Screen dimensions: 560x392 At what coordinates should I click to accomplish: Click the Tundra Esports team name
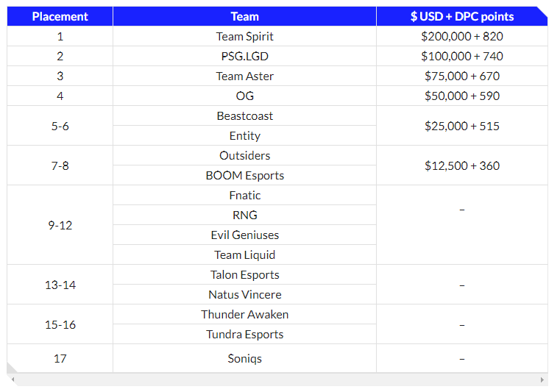(244, 334)
